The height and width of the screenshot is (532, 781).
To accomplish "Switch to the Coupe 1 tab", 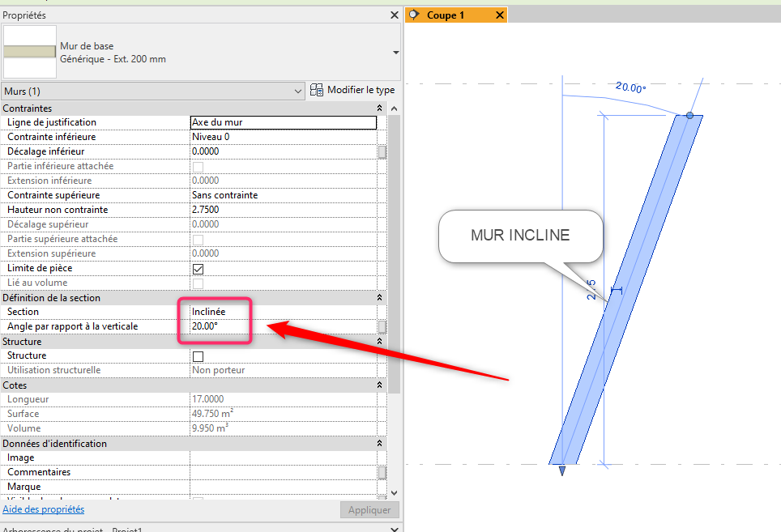I will [446, 15].
